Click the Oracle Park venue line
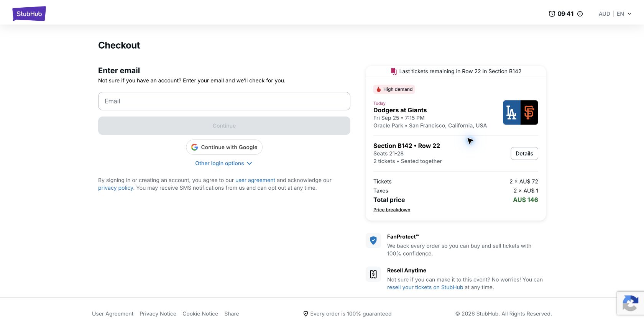This screenshot has width=644, height=320. pyautogui.click(x=430, y=126)
